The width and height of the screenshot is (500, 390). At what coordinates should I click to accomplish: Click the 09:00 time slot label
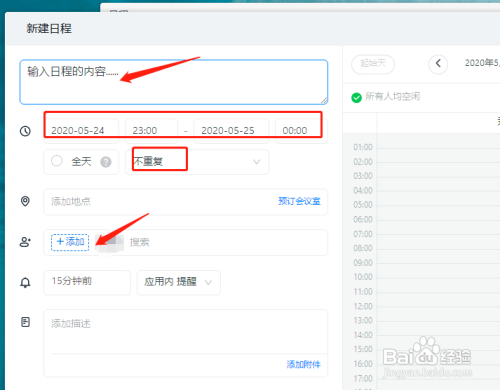363,263
